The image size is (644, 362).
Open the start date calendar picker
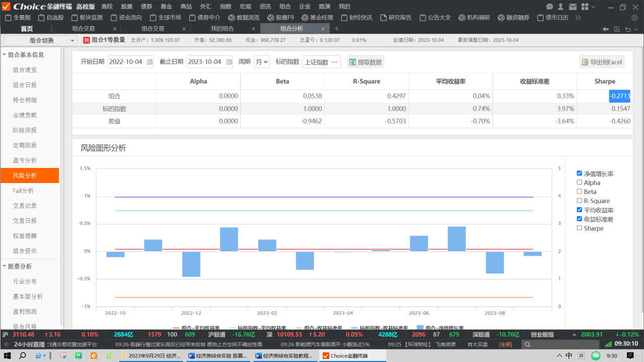point(149,62)
